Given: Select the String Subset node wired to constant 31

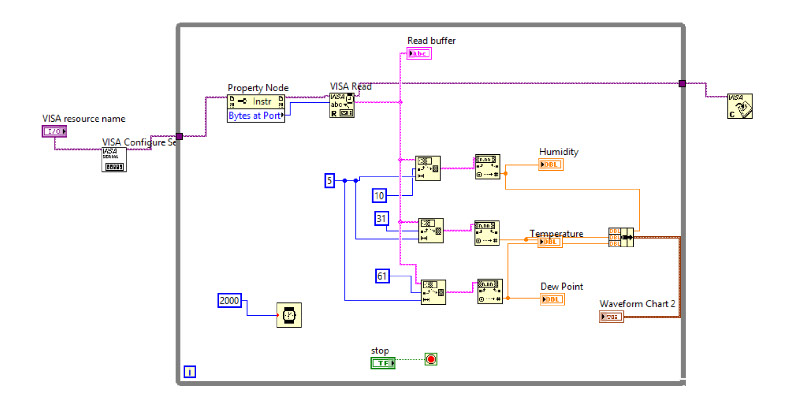Looking at the screenshot, I should [x=431, y=231].
